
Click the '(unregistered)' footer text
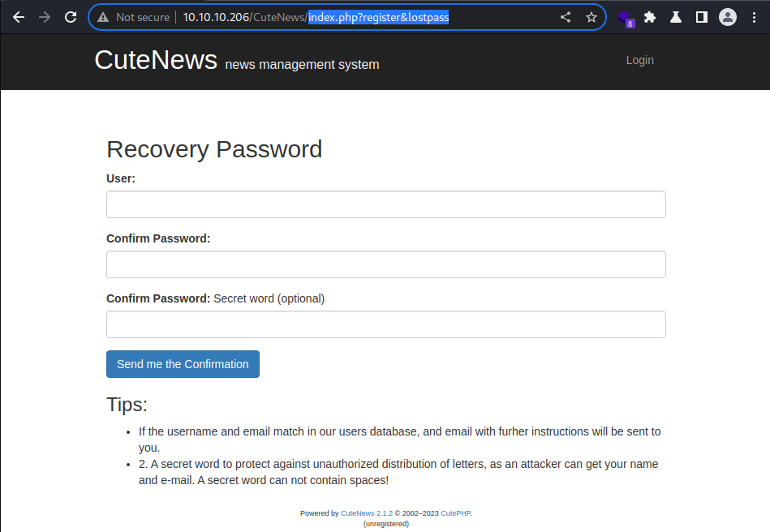point(386,524)
